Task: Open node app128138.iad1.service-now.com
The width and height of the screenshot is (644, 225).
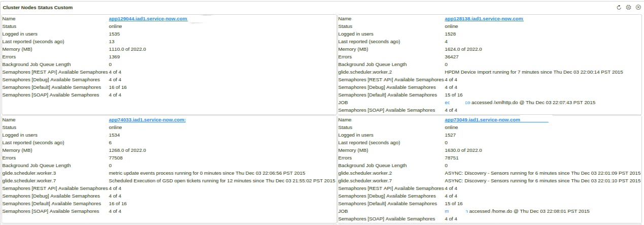Action: point(484,19)
